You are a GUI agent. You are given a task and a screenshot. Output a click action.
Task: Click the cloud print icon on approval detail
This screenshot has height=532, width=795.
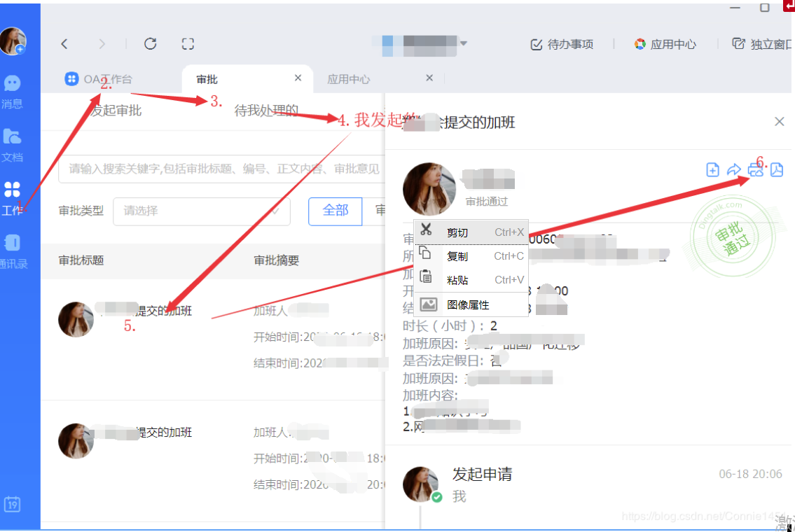pos(755,169)
